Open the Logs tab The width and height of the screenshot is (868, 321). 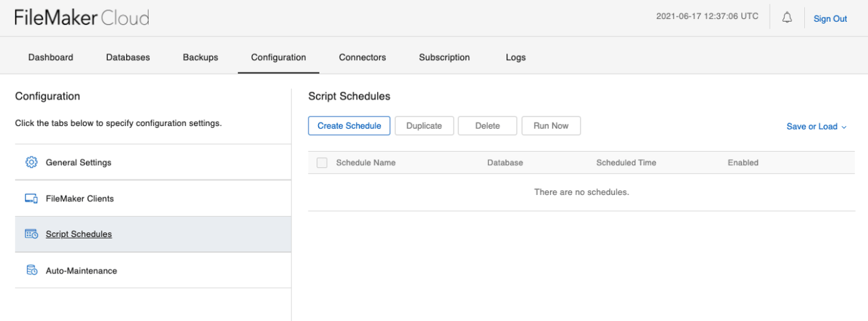(x=516, y=58)
